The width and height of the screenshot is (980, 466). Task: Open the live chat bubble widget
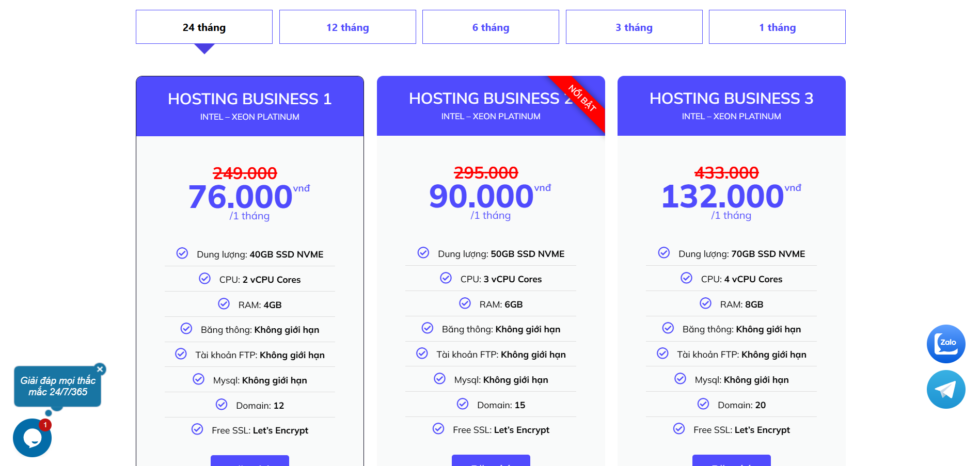coord(32,438)
